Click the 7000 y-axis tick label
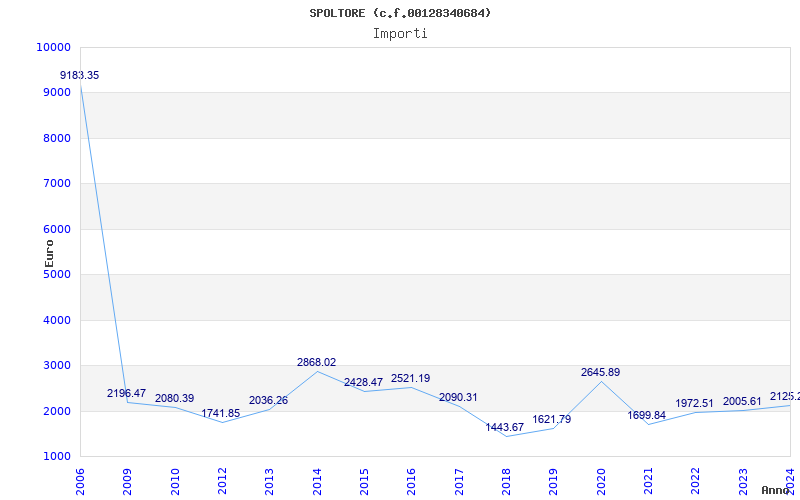Image resolution: width=800 pixels, height=500 pixels. [56, 184]
